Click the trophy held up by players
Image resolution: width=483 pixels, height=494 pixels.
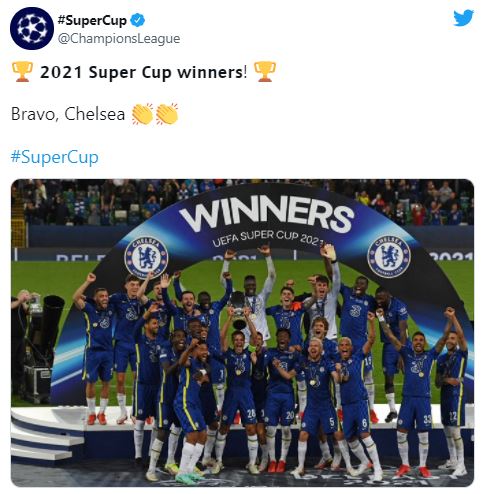(238, 309)
